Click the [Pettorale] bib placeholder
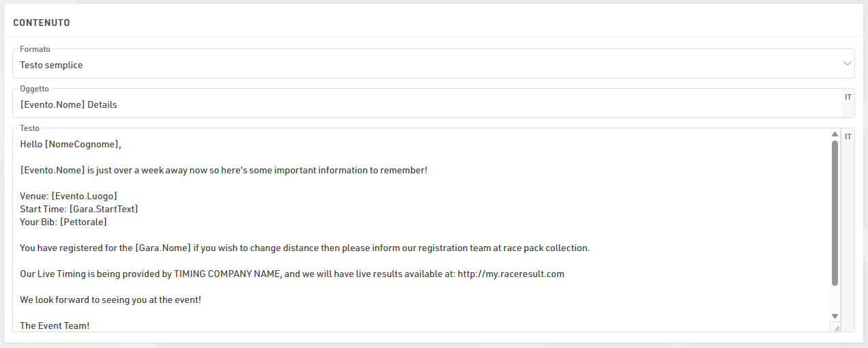The height and width of the screenshot is (348, 868). click(x=83, y=222)
